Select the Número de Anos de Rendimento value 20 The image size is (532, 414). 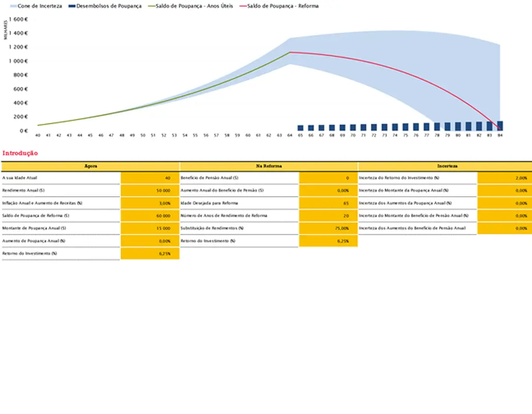click(x=328, y=216)
